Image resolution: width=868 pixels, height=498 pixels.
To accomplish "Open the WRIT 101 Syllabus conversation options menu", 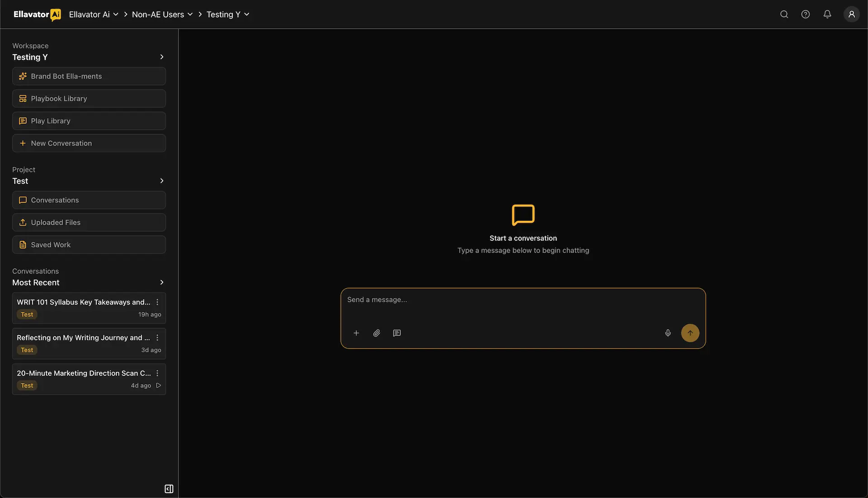I will (x=157, y=302).
